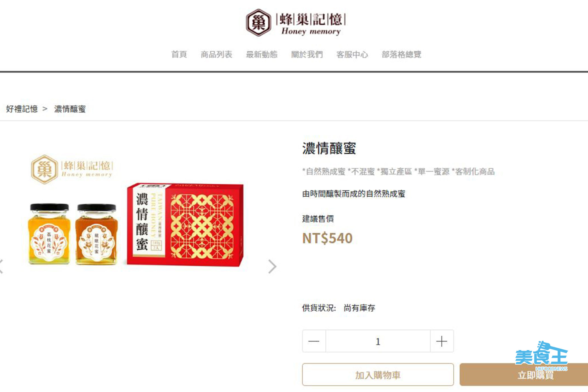Go to 最新動態 in navigation
The width and height of the screenshot is (588, 392).
(x=262, y=54)
